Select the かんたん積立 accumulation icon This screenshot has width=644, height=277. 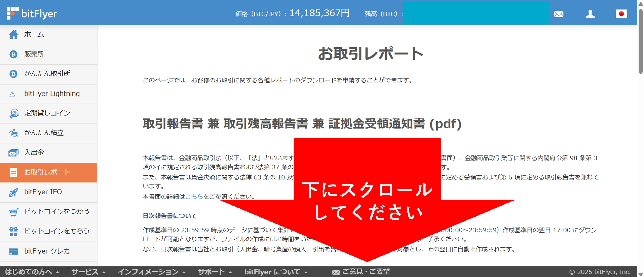coord(14,133)
